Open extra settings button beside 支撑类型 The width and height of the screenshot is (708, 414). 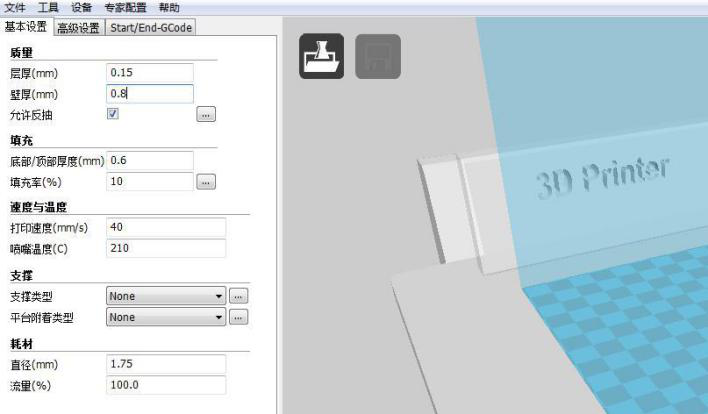pos(238,296)
